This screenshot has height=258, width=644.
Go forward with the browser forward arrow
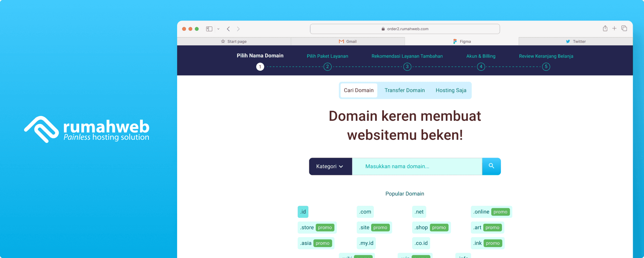(x=238, y=29)
